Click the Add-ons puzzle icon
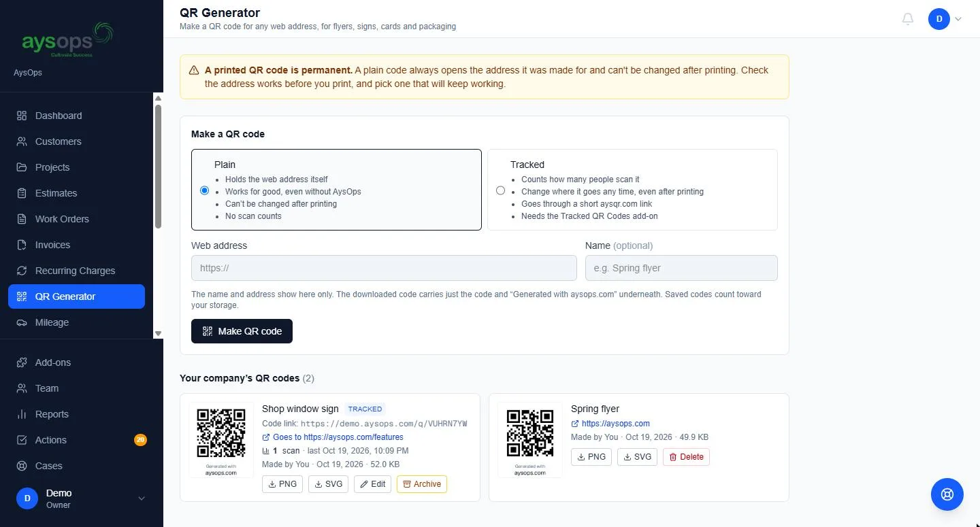This screenshot has height=527, width=980. [x=22, y=362]
